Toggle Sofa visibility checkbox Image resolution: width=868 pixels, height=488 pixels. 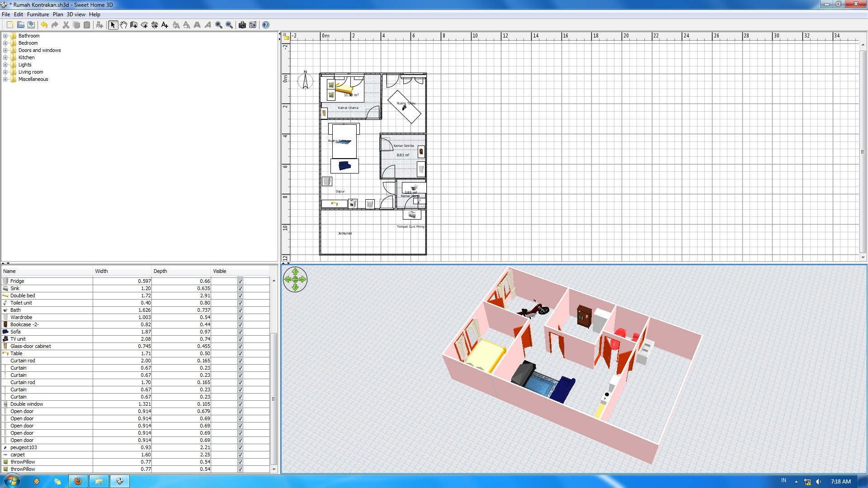click(x=240, y=332)
